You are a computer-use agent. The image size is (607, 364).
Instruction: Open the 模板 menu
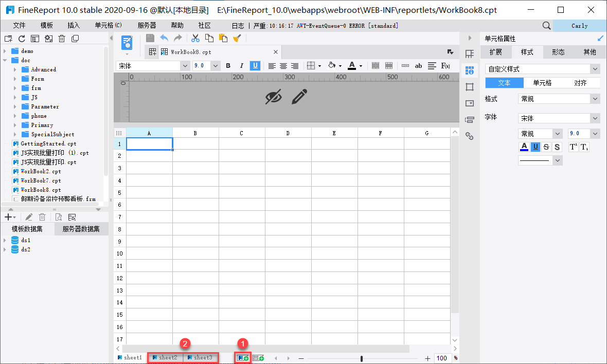[47, 26]
